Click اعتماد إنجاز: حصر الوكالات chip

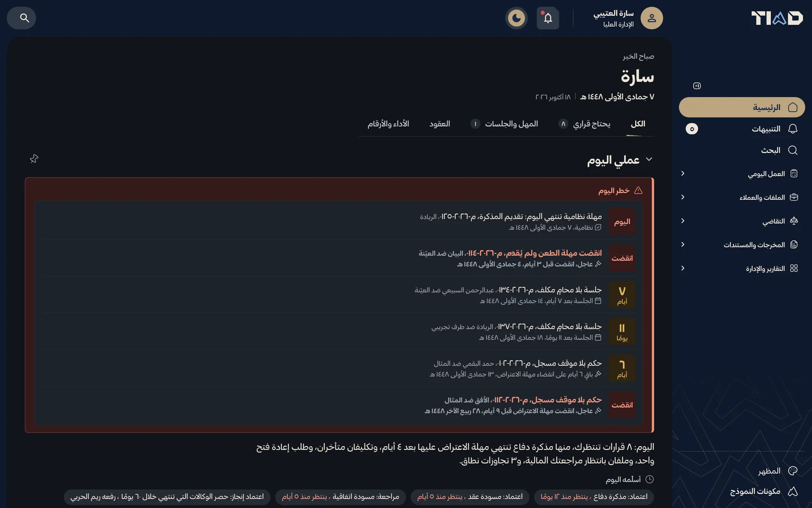(x=167, y=497)
